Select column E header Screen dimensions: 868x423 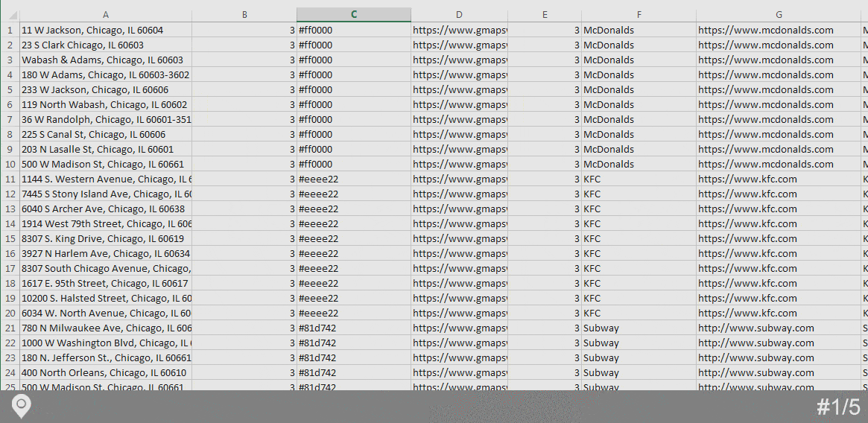pos(545,15)
